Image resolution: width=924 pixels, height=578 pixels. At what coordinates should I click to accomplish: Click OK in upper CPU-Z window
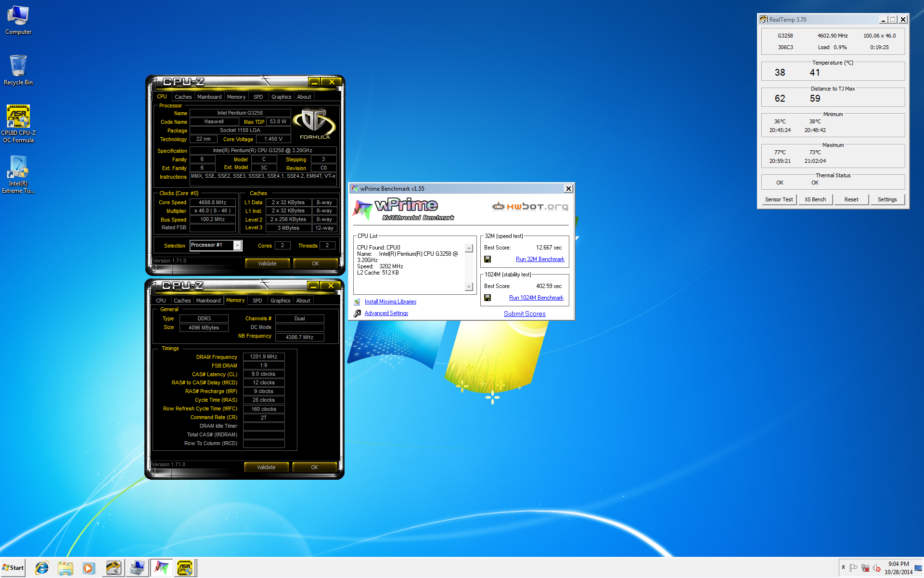pos(315,263)
